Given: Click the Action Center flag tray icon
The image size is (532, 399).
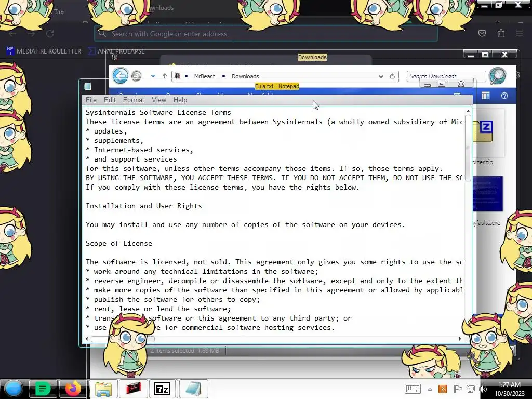Looking at the screenshot, I should pyautogui.click(x=457, y=389).
